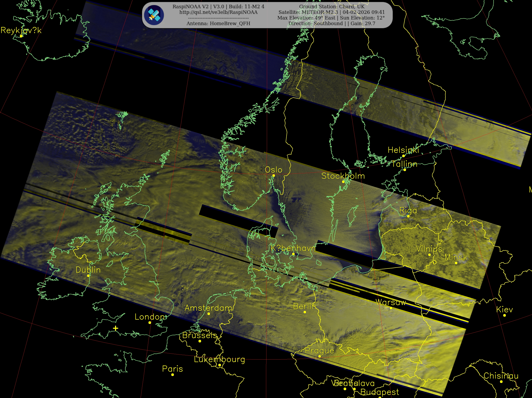This screenshot has height=398, width=532.
Task: Click the Satellite METEOR-M2 3 info line
Action: [x=331, y=12]
